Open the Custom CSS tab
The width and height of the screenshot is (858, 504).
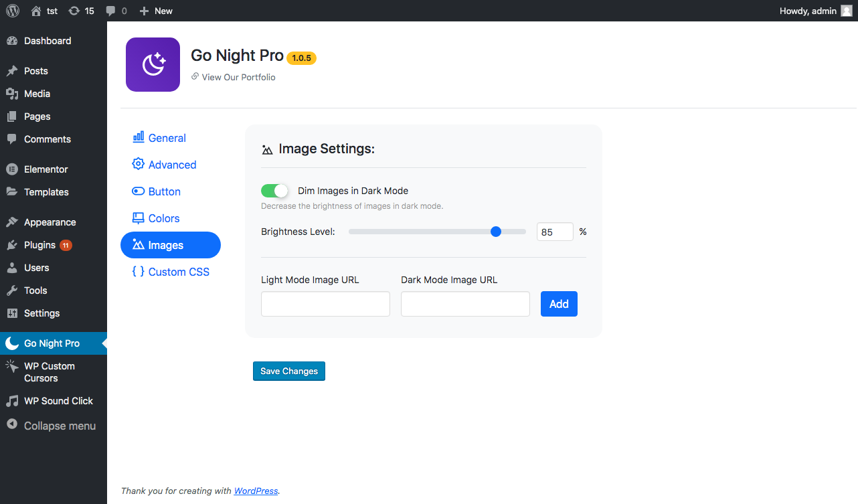(x=178, y=272)
